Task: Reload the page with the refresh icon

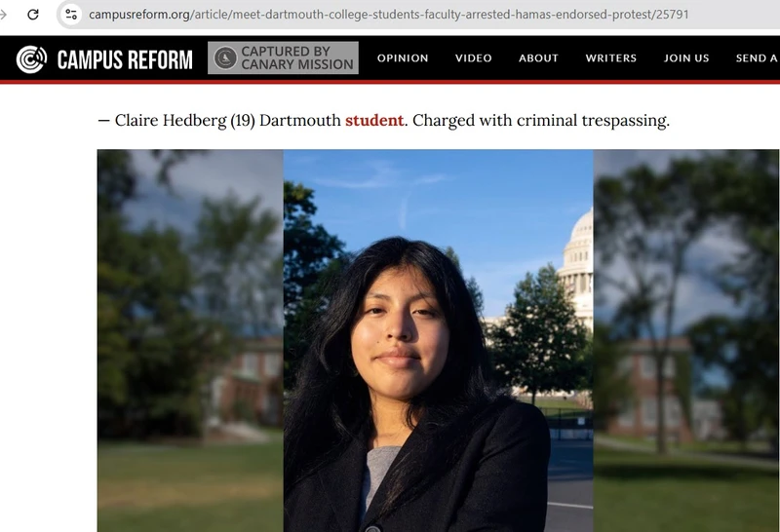Action: pyautogui.click(x=33, y=15)
